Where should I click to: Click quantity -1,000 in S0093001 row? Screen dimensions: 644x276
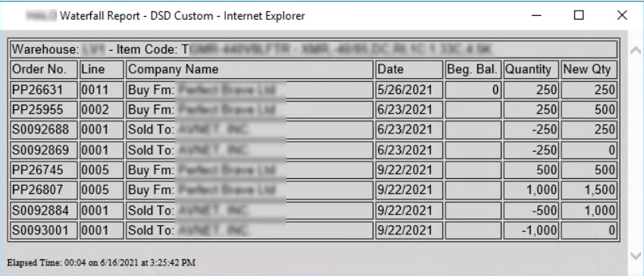[x=531, y=231]
